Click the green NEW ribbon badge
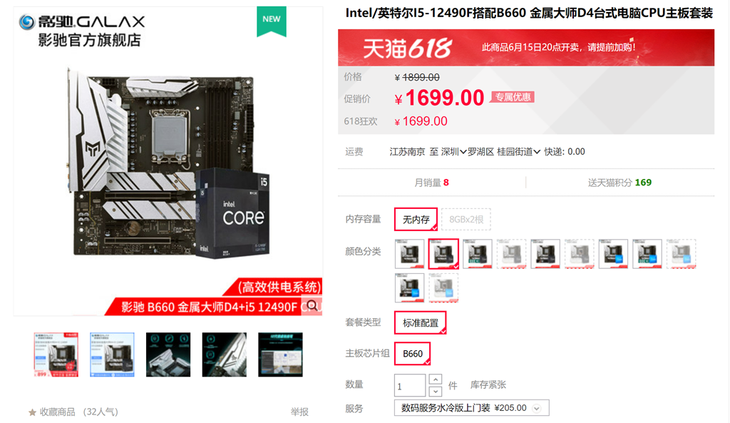The width and height of the screenshot is (730, 423). coord(271,21)
